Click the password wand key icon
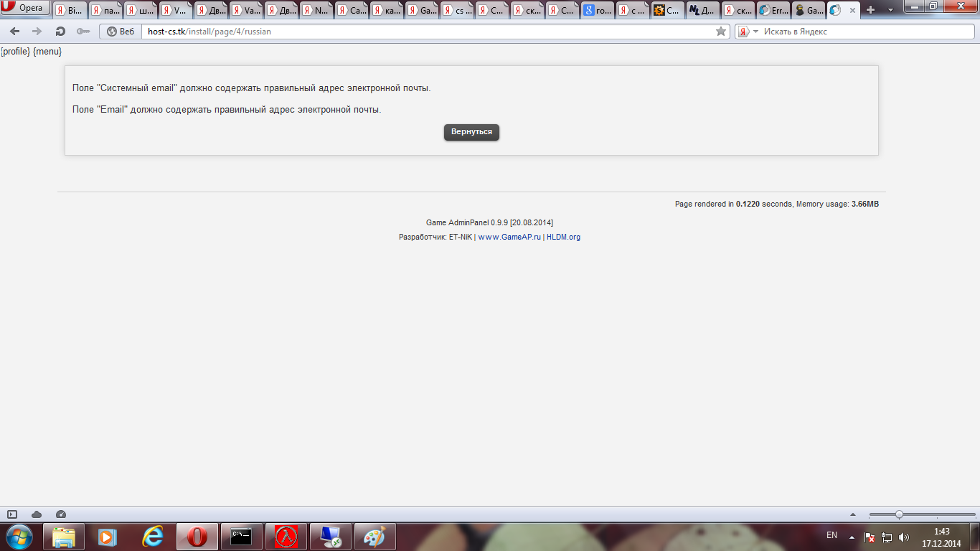980x551 pixels. (x=83, y=32)
